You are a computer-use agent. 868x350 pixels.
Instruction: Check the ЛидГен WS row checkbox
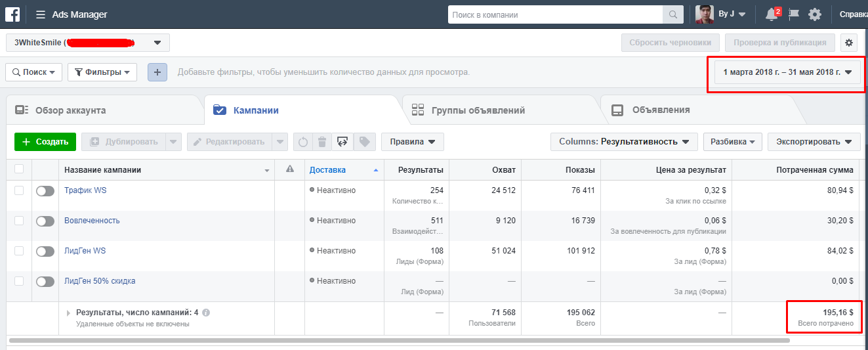[x=19, y=251]
